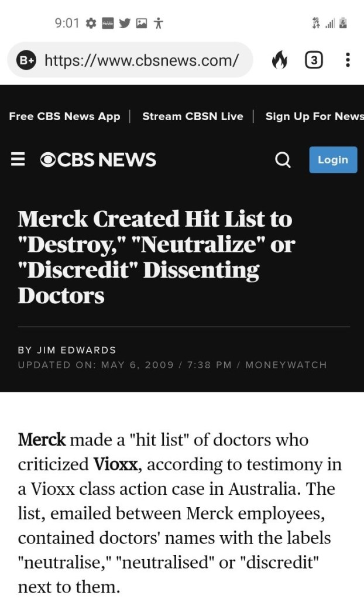Image resolution: width=364 pixels, height=599 pixels.
Task: Tap the picture icon in status bar
Action: pos(141,23)
